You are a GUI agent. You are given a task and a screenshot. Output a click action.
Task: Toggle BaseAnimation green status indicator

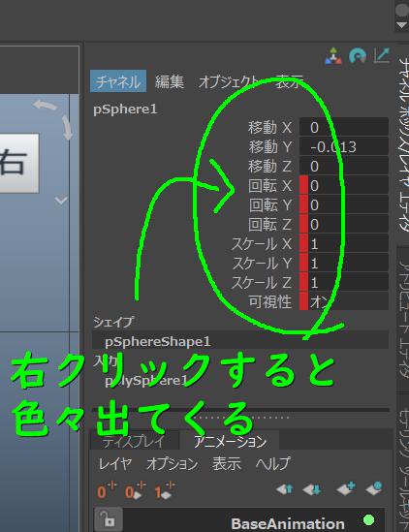(x=368, y=519)
